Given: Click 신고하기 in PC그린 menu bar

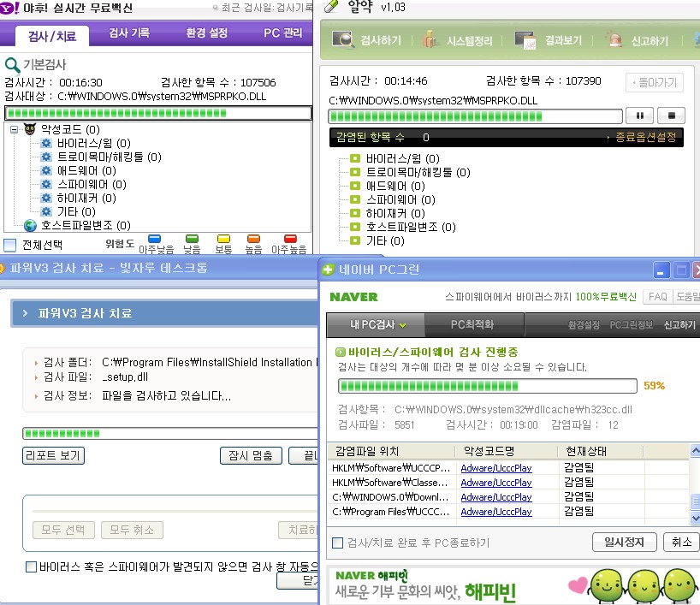Looking at the screenshot, I should click(679, 325).
